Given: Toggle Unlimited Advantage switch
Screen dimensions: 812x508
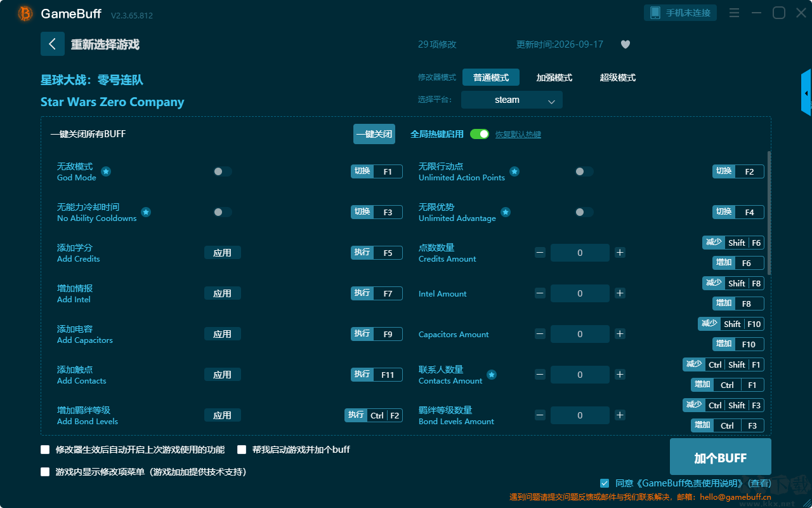Looking at the screenshot, I should tap(584, 212).
